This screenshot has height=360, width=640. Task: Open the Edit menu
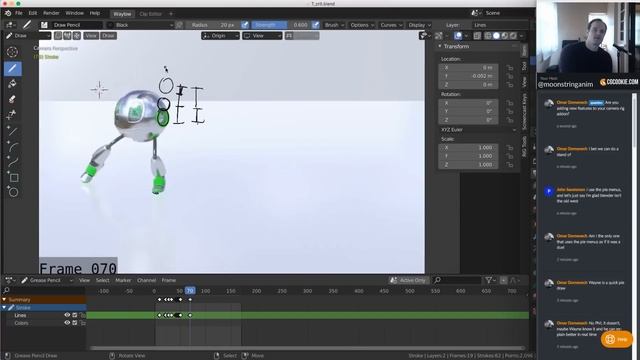pos(33,13)
